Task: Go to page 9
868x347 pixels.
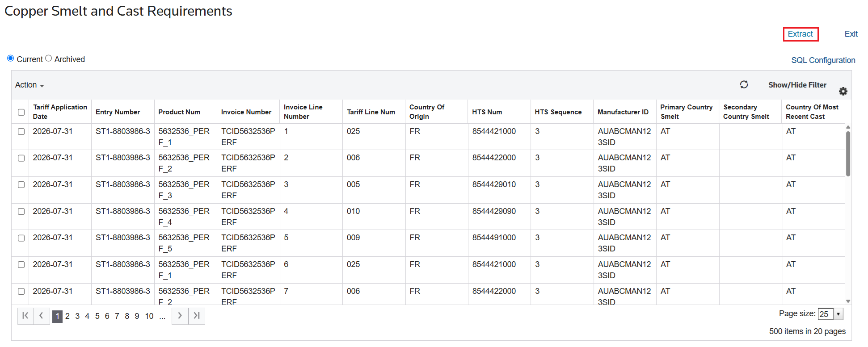Action: [x=137, y=316]
